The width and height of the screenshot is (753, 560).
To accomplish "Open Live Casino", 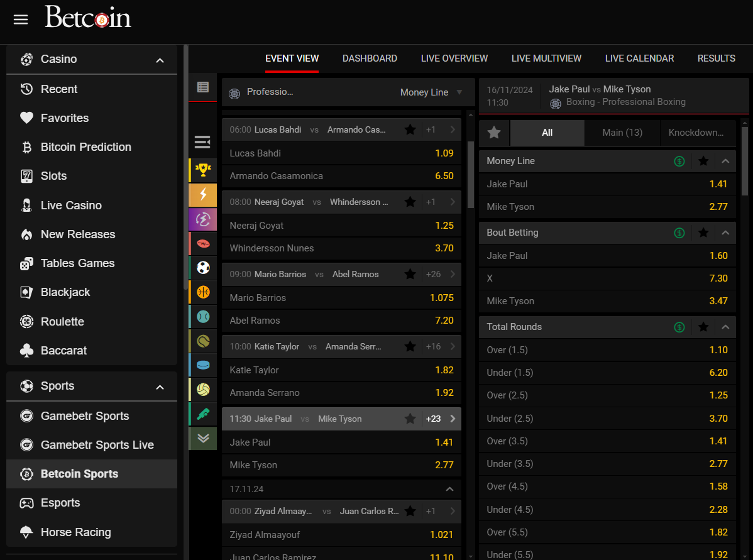I will tap(92, 206).
